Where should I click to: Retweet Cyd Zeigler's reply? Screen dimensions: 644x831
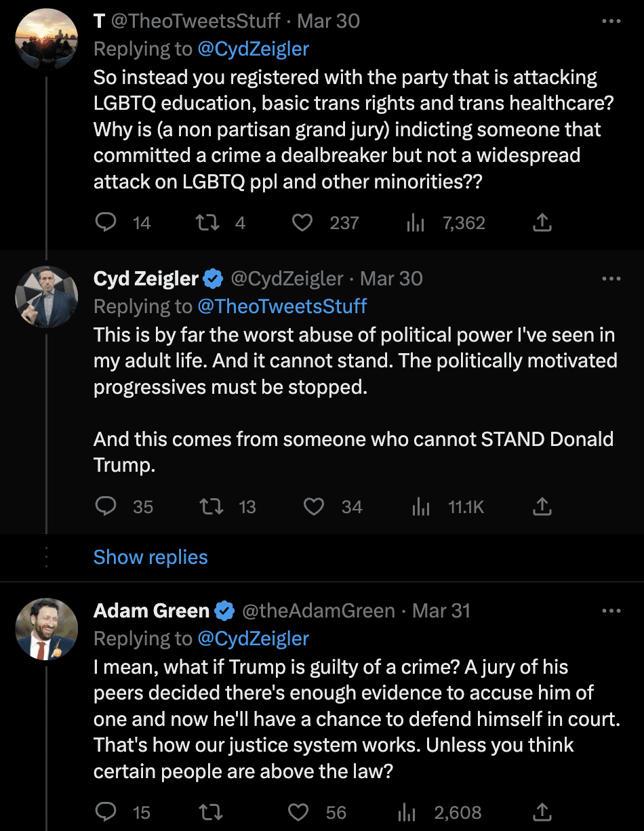[x=213, y=506]
